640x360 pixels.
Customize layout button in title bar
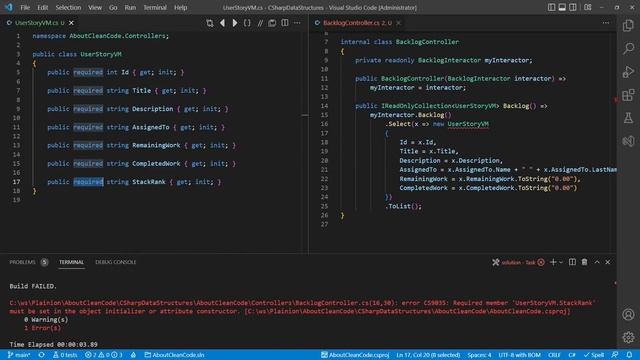pos(588,7)
